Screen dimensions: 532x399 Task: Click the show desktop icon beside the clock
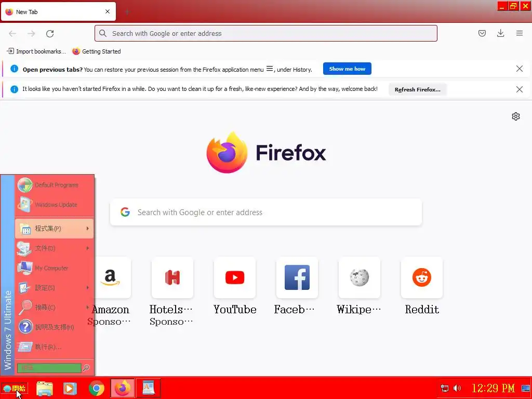coord(526,389)
